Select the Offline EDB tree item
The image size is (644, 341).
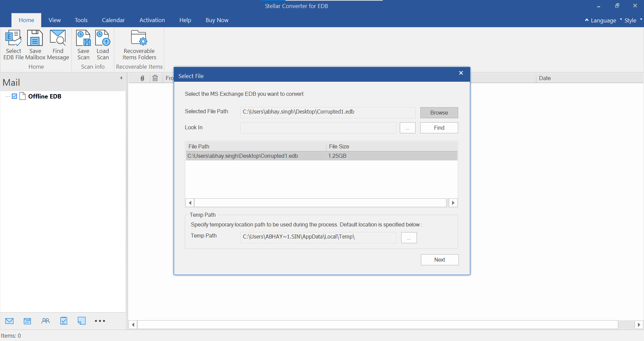pyautogui.click(x=45, y=96)
